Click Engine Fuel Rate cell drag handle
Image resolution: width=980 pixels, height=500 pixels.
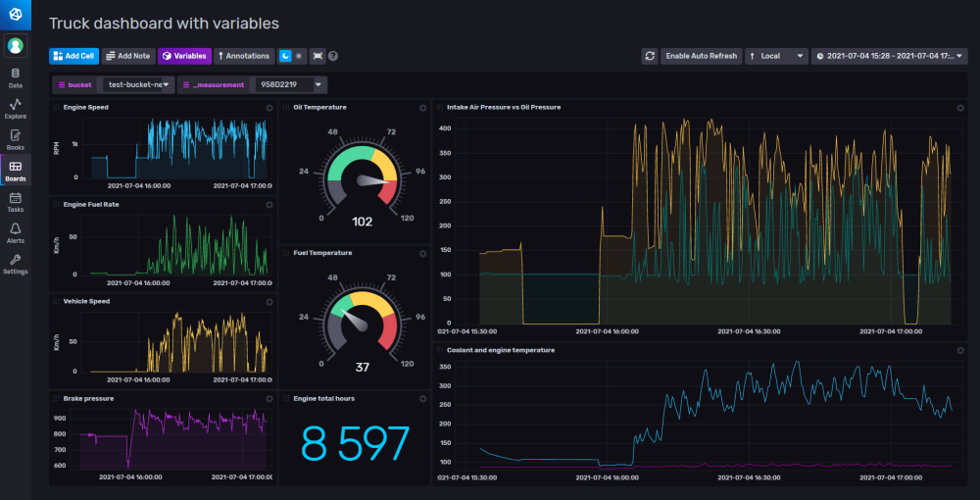click(56, 204)
